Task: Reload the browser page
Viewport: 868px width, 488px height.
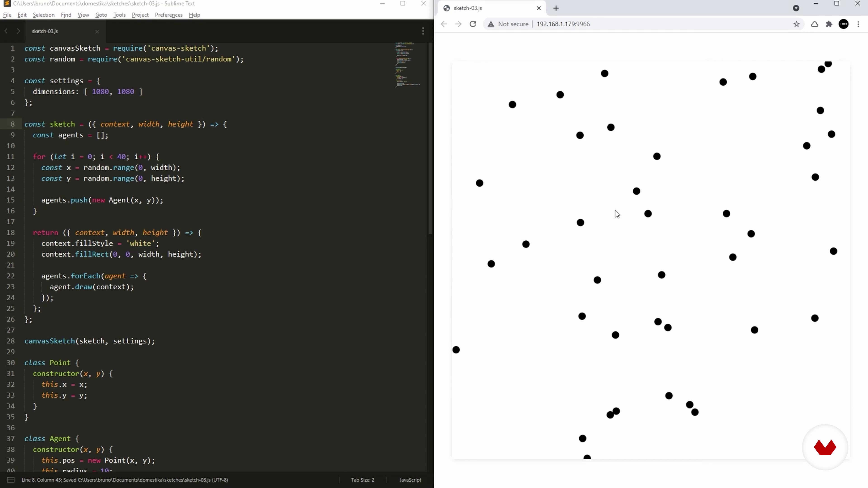Action: coord(473,24)
